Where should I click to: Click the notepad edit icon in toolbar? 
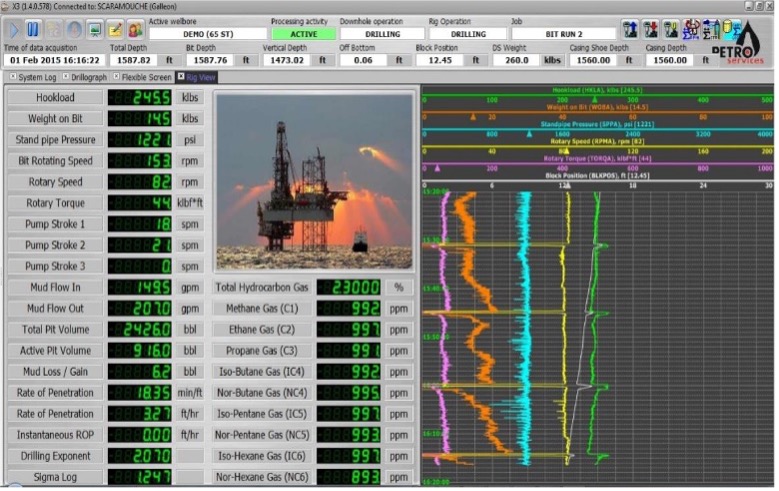point(115,29)
